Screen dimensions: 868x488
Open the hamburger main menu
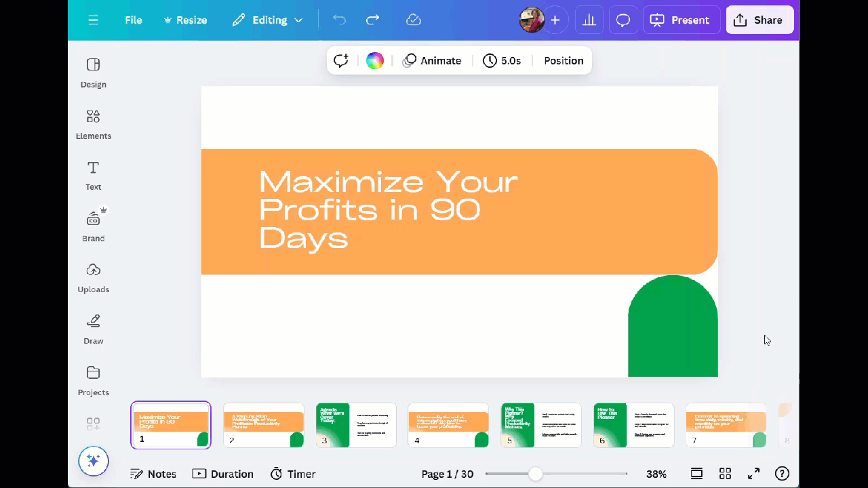[x=94, y=20]
